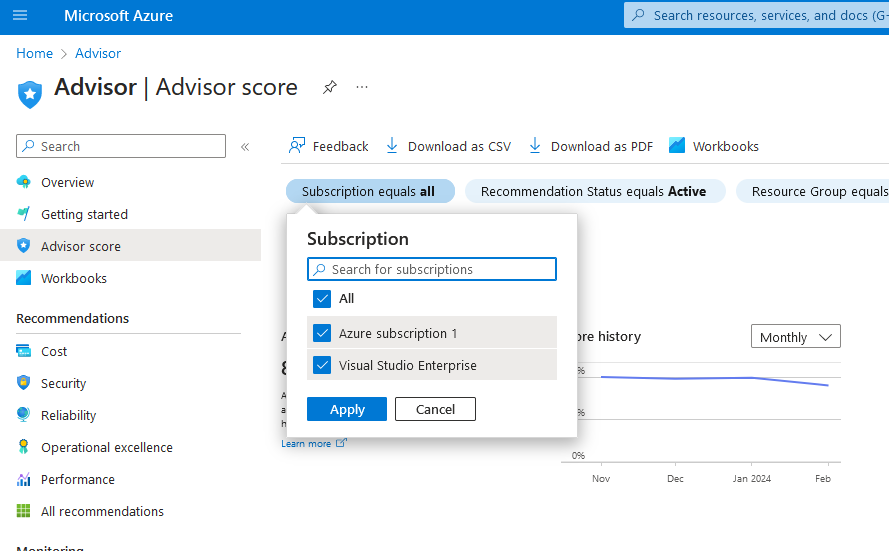The image size is (889, 551).
Task: Open the Resource Group equals filter
Action: coord(812,192)
